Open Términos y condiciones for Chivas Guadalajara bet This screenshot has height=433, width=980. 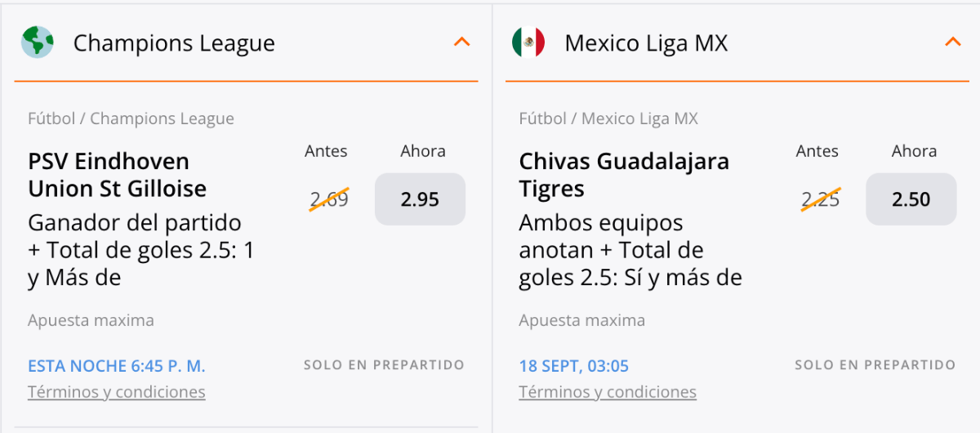(x=608, y=392)
